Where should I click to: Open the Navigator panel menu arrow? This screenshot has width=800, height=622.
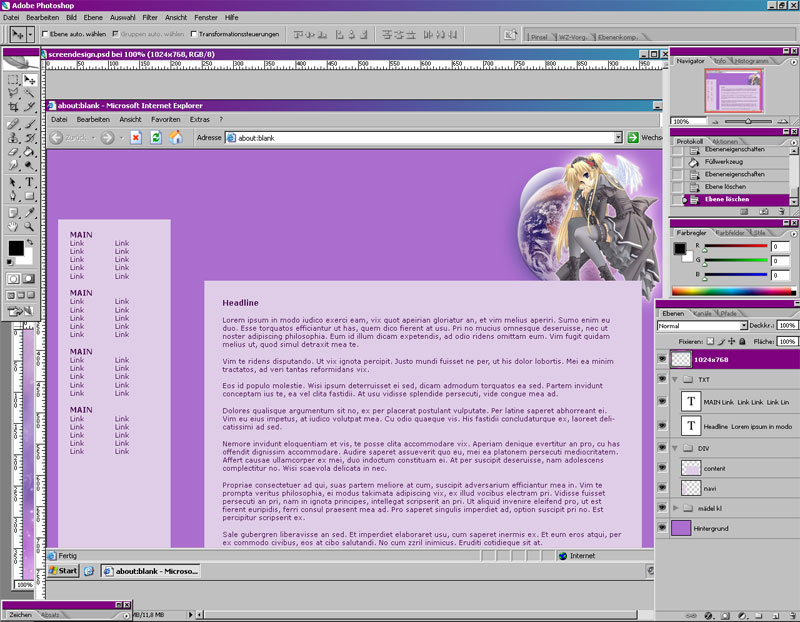tap(793, 62)
